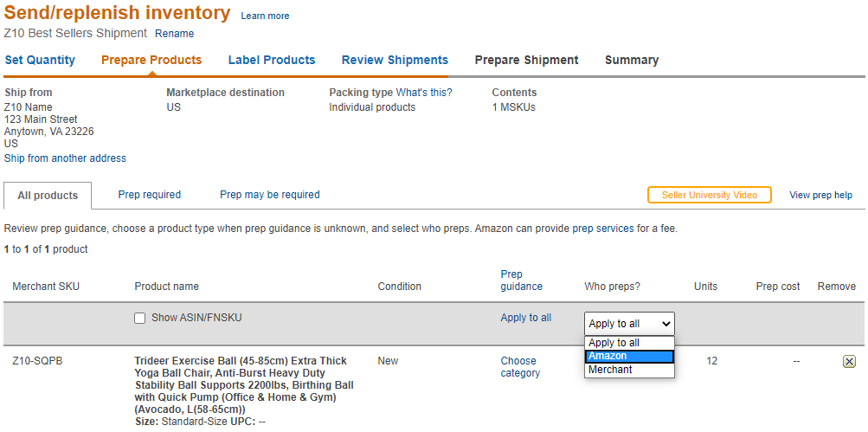Select Amazon in the prep dropdown list
The width and height of the screenshot is (868, 432).
click(x=629, y=357)
